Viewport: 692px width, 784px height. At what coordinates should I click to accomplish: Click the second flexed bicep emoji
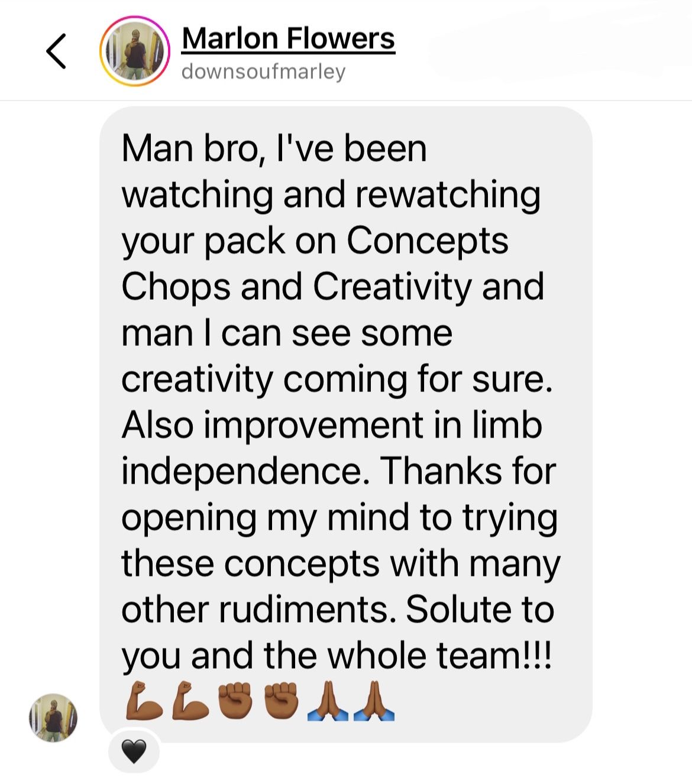point(190,701)
